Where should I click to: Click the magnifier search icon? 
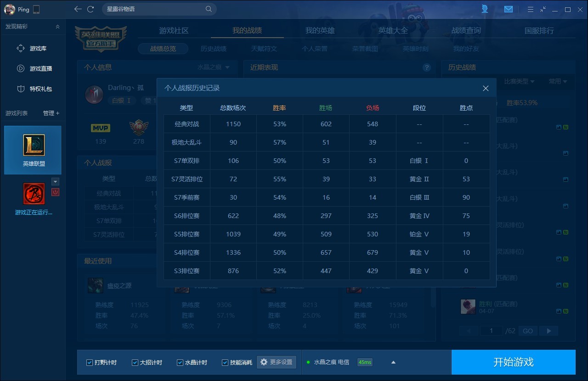pos(209,9)
